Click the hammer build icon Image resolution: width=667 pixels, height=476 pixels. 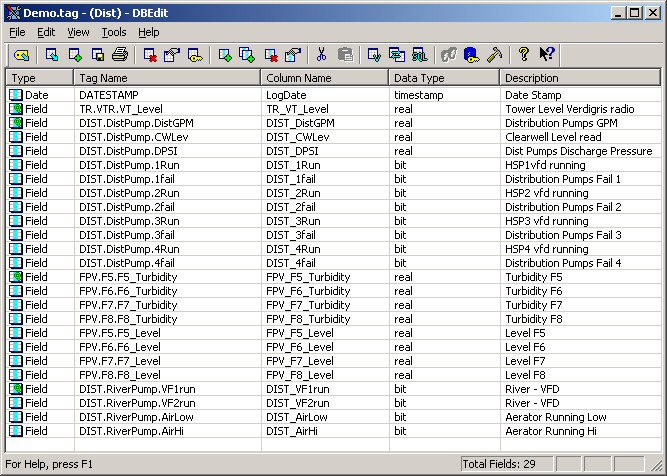(x=493, y=55)
